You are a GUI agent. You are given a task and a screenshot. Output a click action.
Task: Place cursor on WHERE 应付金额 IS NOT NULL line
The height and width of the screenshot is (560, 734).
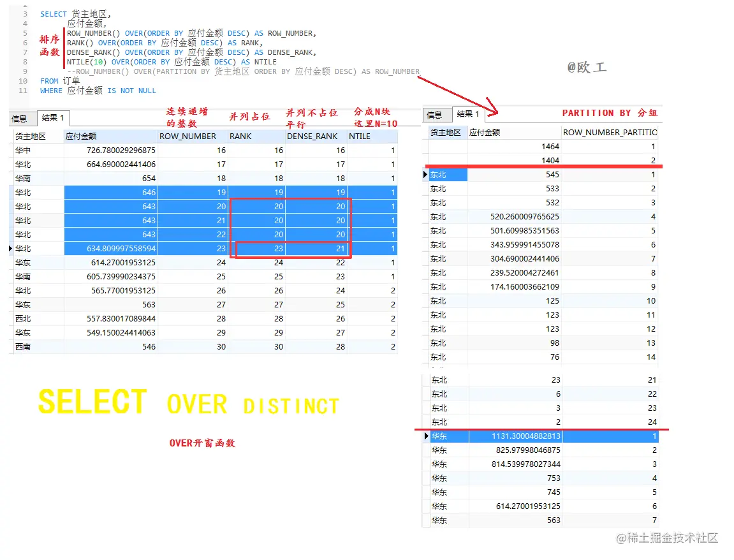(98, 91)
